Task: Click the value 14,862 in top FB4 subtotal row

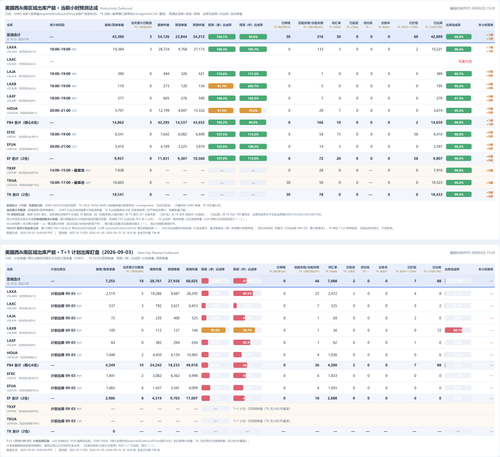Action: tap(118, 123)
